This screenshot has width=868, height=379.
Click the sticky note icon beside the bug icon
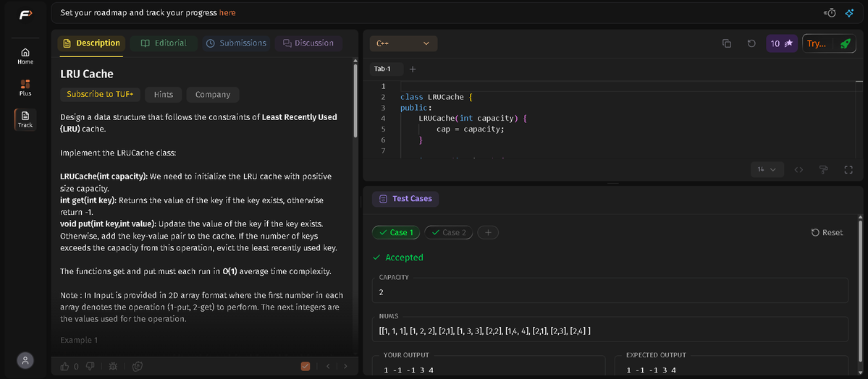click(138, 366)
